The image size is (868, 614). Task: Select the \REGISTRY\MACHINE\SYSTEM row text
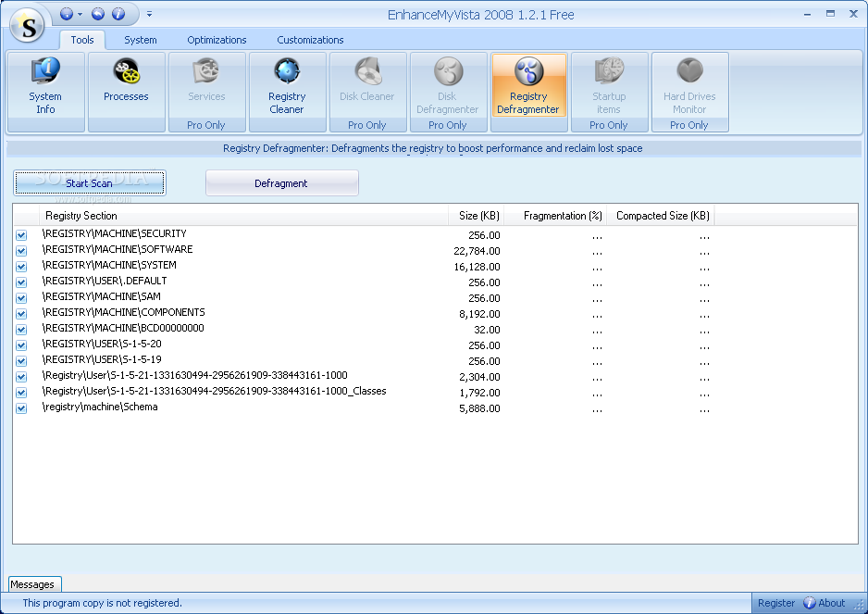[109, 265]
